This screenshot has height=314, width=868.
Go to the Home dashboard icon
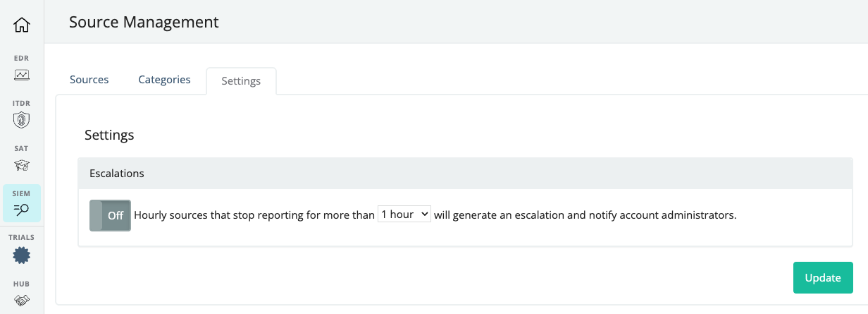click(x=22, y=25)
